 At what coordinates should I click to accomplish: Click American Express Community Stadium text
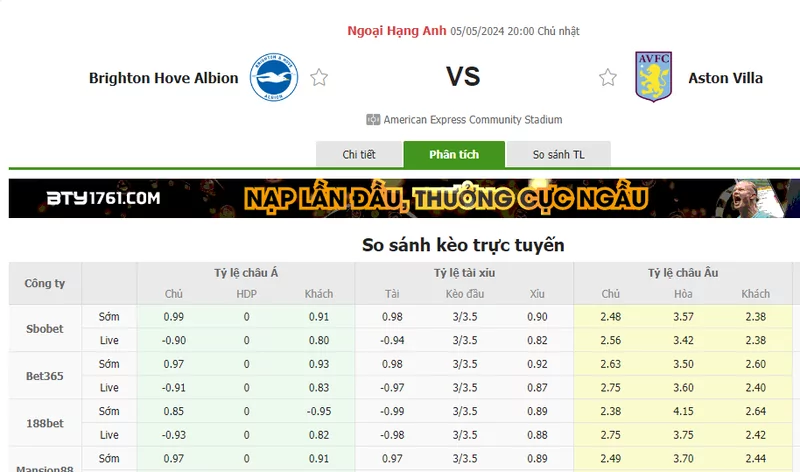pos(473,119)
